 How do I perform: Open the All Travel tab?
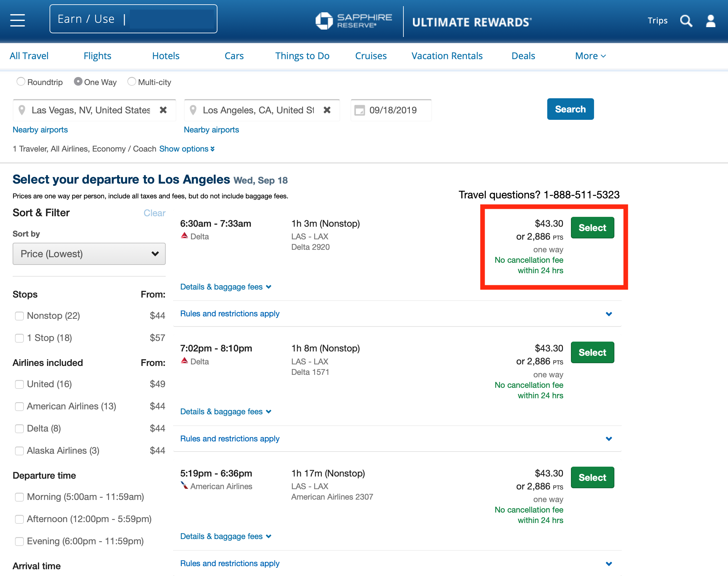coord(29,56)
